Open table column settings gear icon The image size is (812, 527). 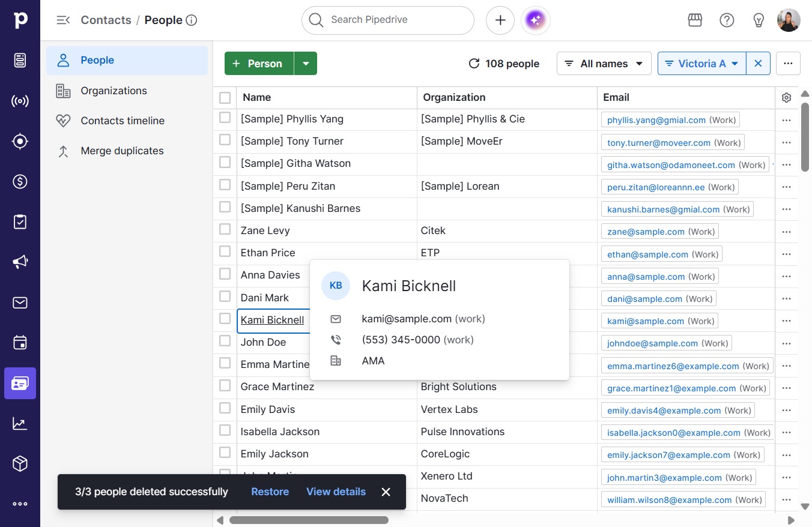click(787, 98)
